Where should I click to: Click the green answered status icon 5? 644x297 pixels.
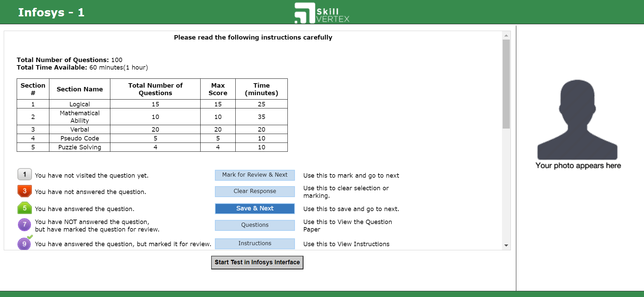coord(25,208)
